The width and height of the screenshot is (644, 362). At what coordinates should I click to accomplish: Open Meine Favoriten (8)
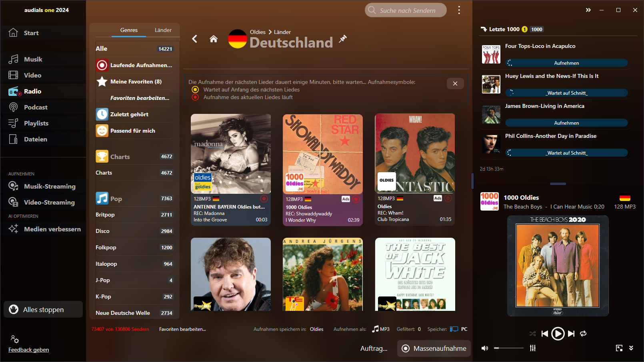(x=134, y=82)
